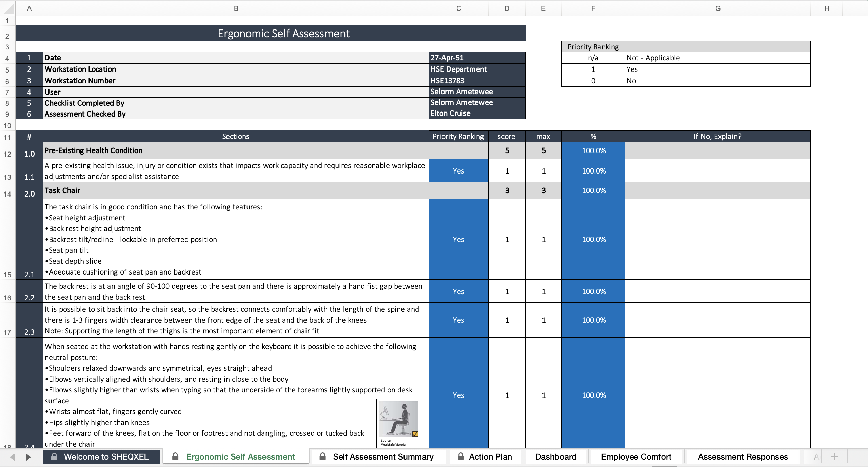This screenshot has height=467, width=868.
Task: Click the If No, Explain? header
Action: click(x=718, y=136)
